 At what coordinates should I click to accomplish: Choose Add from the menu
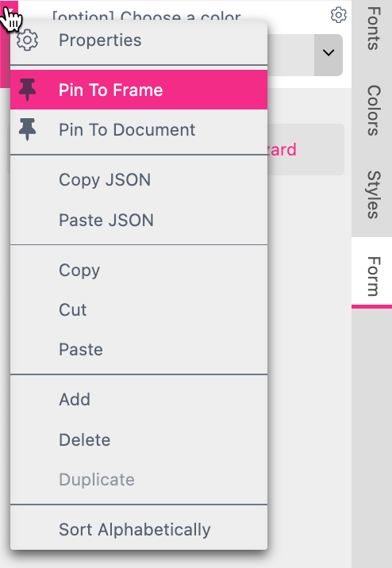(x=139, y=400)
